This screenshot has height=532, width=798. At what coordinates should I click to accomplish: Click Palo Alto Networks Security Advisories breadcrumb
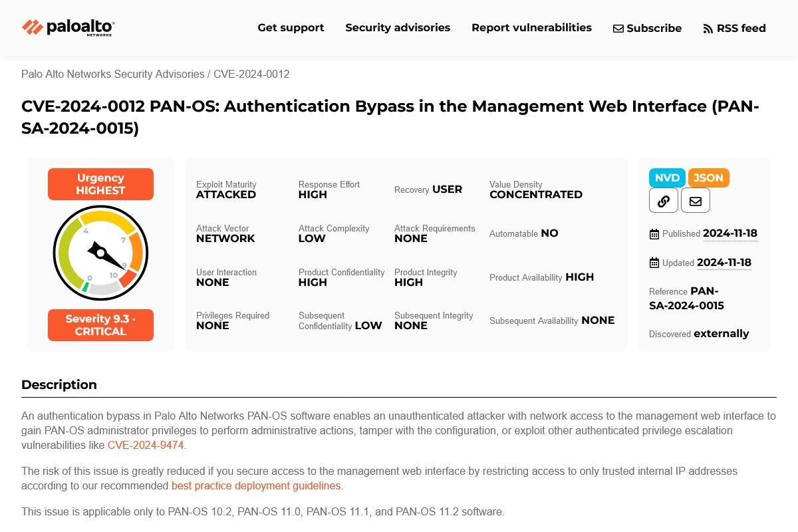pos(113,74)
